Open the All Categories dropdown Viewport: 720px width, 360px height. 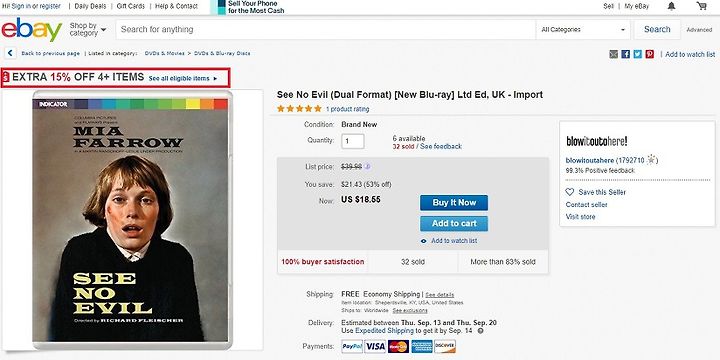click(x=583, y=29)
